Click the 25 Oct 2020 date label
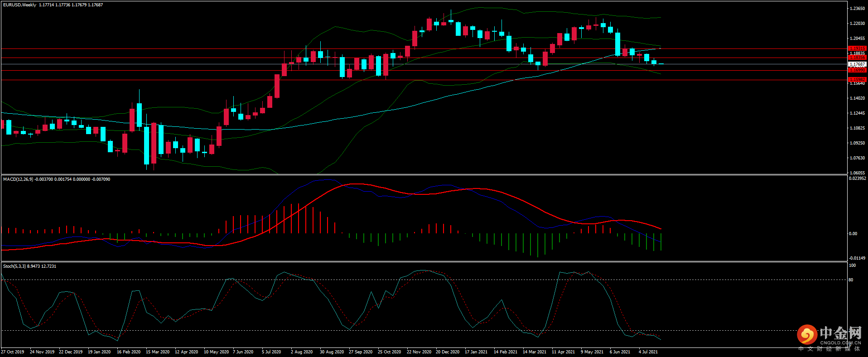Screen dimensions: 868x357 coord(390,352)
